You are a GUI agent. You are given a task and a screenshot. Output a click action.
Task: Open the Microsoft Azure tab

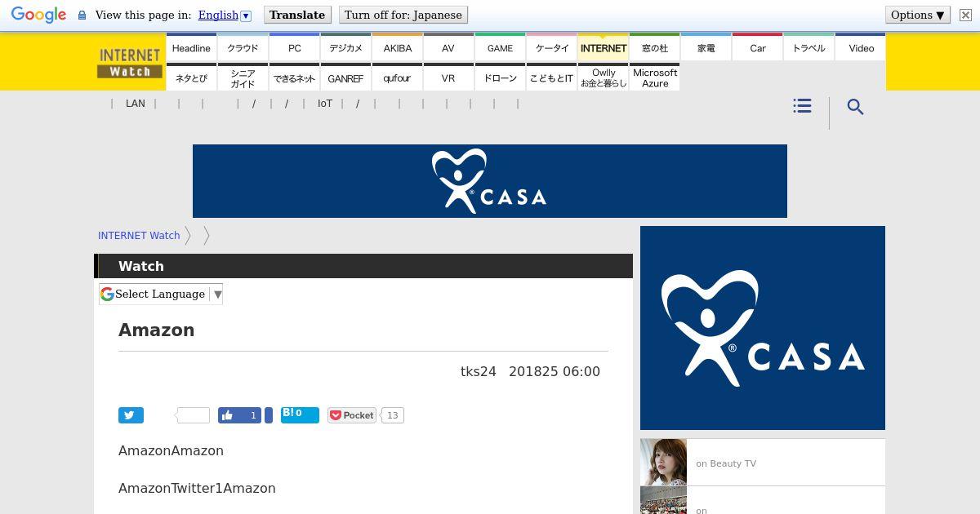click(654, 78)
